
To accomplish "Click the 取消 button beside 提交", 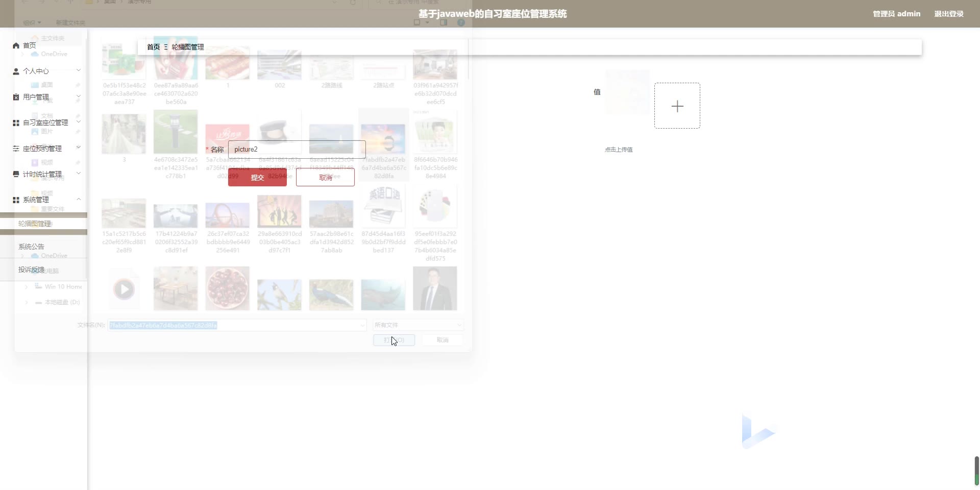I will [325, 178].
